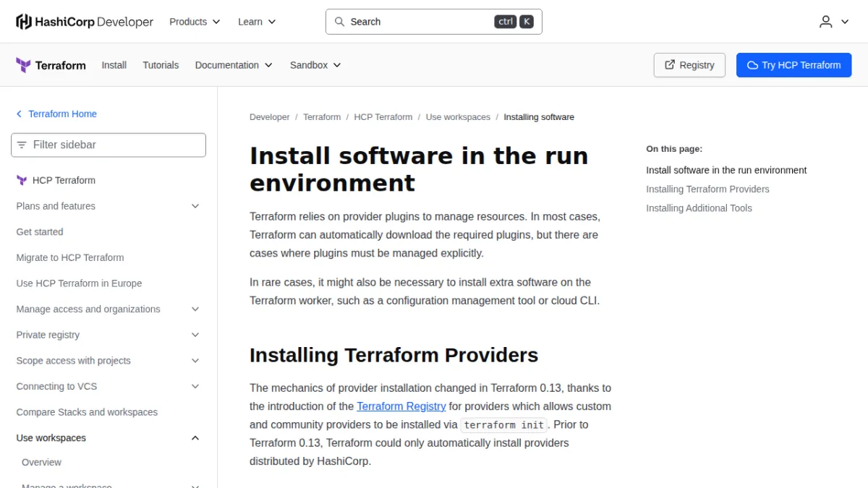Collapse the Use workspaces section
Viewport: 868px width, 488px height.
[195, 438]
